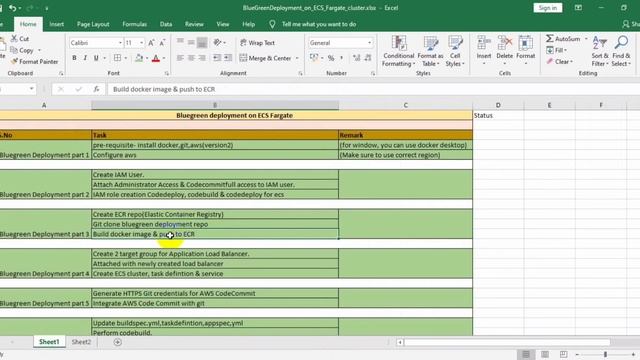The width and height of the screenshot is (640, 360).
Task: Click the Align Left icon
Action: pyautogui.click(x=180, y=58)
